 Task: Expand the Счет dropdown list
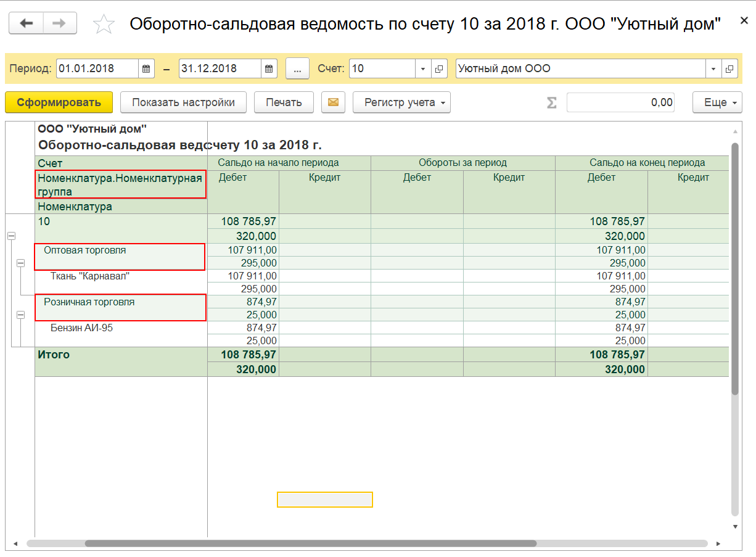pos(424,68)
